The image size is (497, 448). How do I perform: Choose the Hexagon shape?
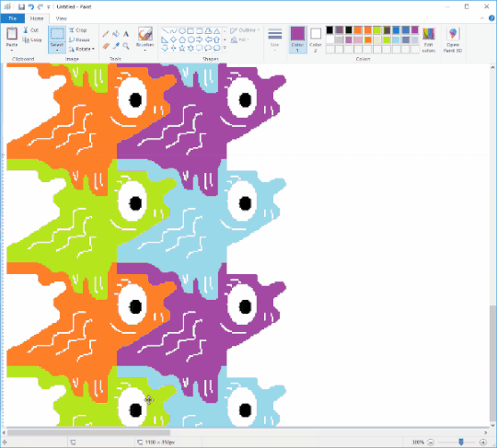[x=191, y=40]
